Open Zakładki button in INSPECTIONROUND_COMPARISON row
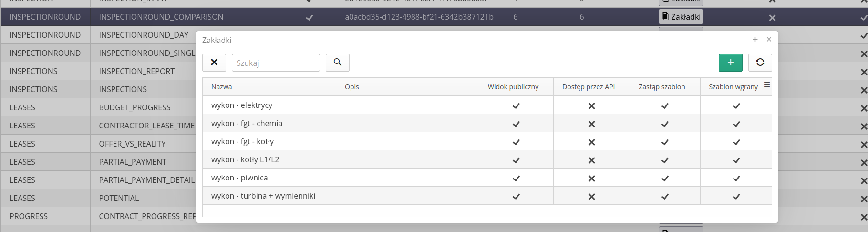 point(681,17)
